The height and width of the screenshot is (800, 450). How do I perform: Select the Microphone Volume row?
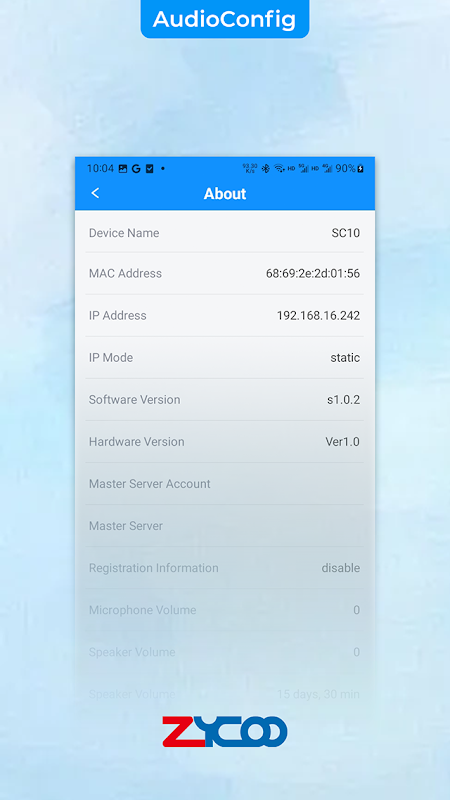[225, 610]
